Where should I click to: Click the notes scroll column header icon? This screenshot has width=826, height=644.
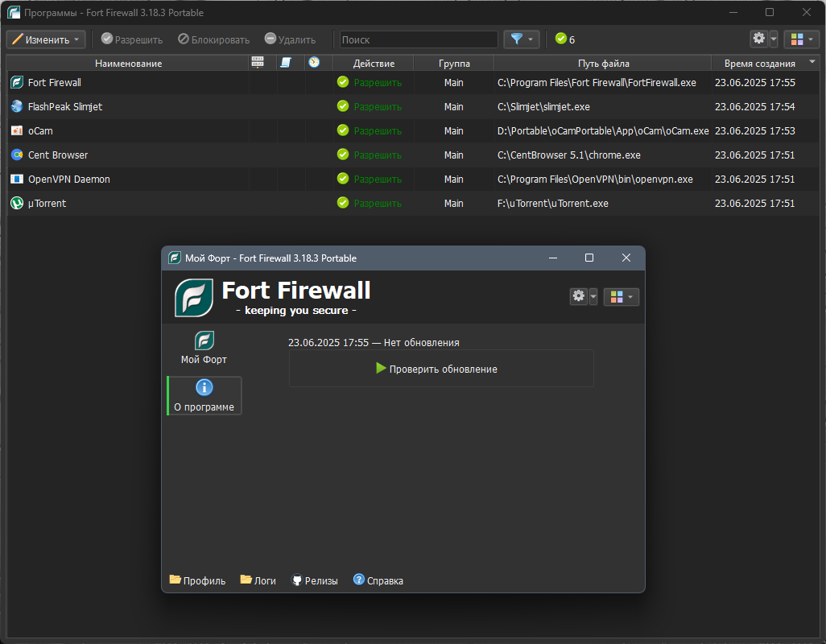tap(286, 63)
